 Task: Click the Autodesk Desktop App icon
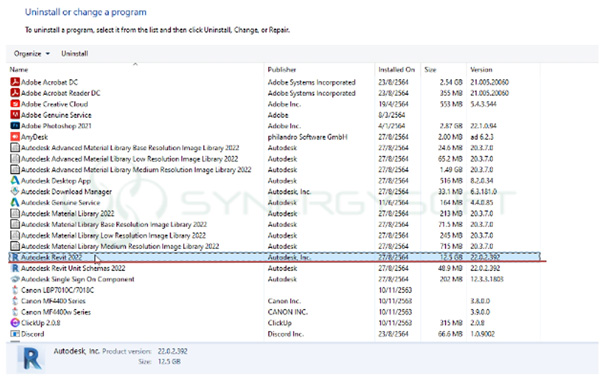point(15,181)
